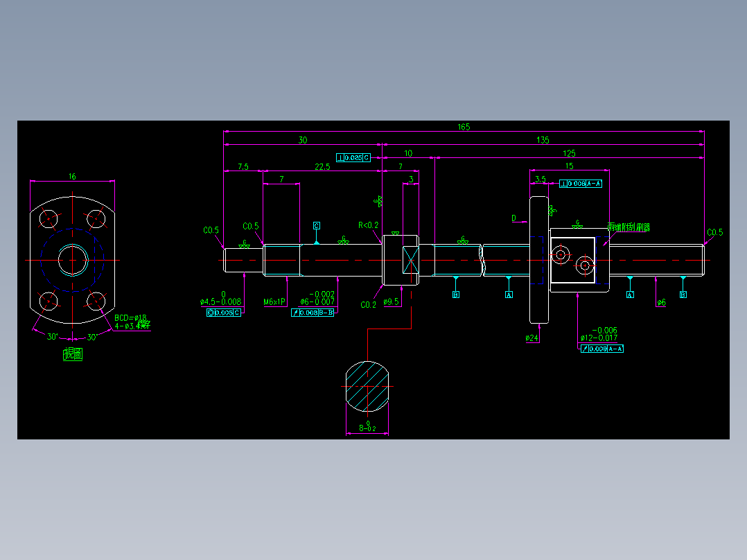The height and width of the screenshot is (560, 747).
Task: Pick the "125" dimension value
Action: (569, 153)
